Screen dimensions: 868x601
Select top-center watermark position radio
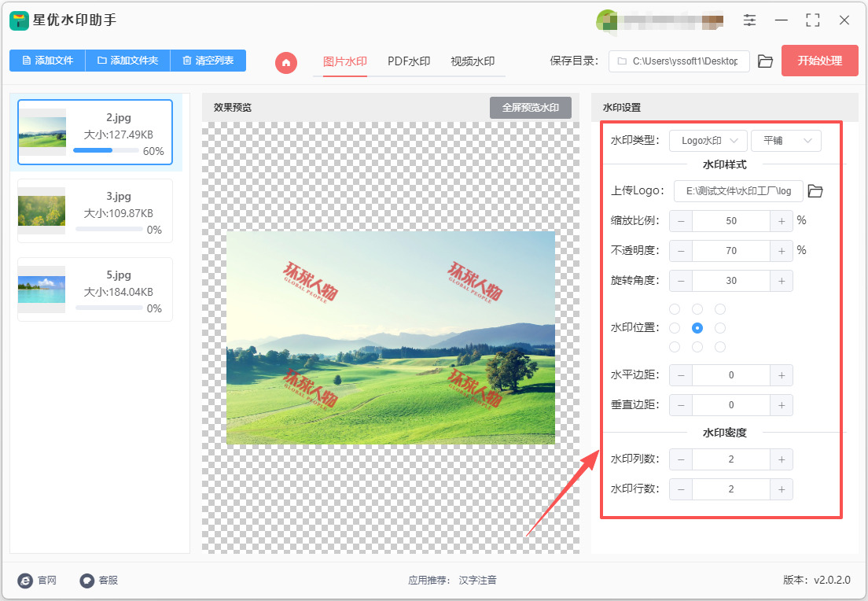click(697, 309)
